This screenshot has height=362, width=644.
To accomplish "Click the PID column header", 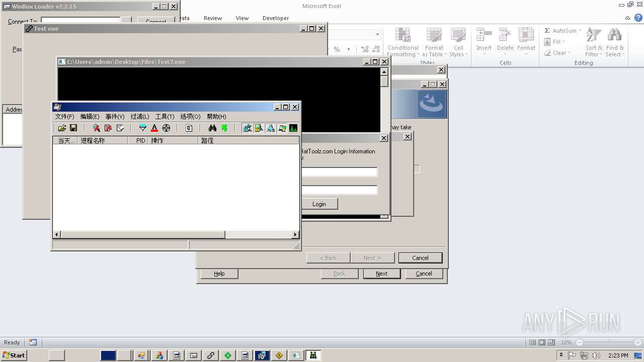I will [x=138, y=141].
